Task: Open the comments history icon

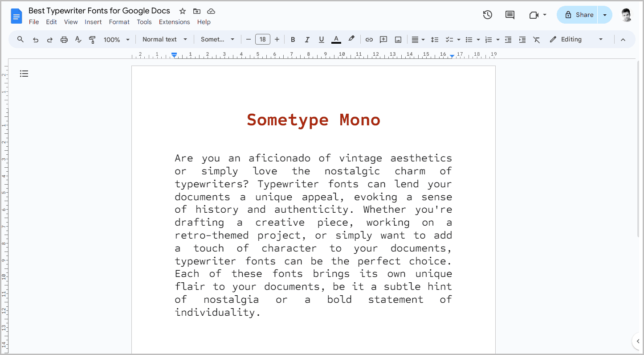Action: click(x=510, y=15)
